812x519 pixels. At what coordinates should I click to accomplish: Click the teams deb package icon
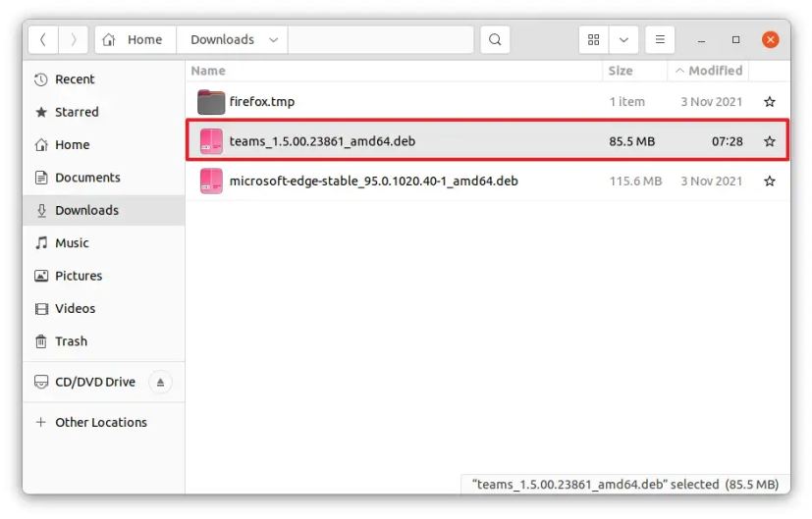pyautogui.click(x=211, y=141)
